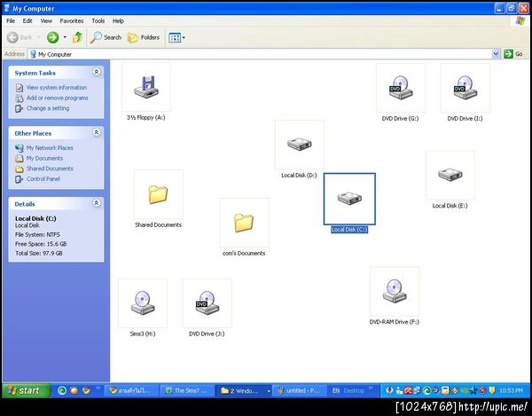Collapse the Other Places panel

(97, 132)
